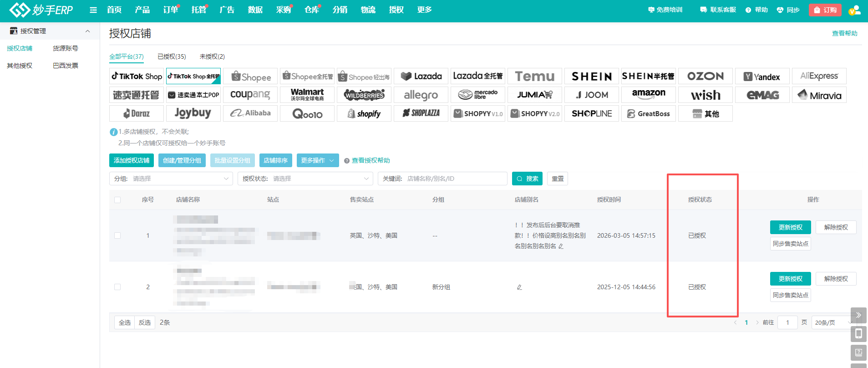Click 更新授权 for store row 1
The height and width of the screenshot is (368, 868).
point(791,227)
